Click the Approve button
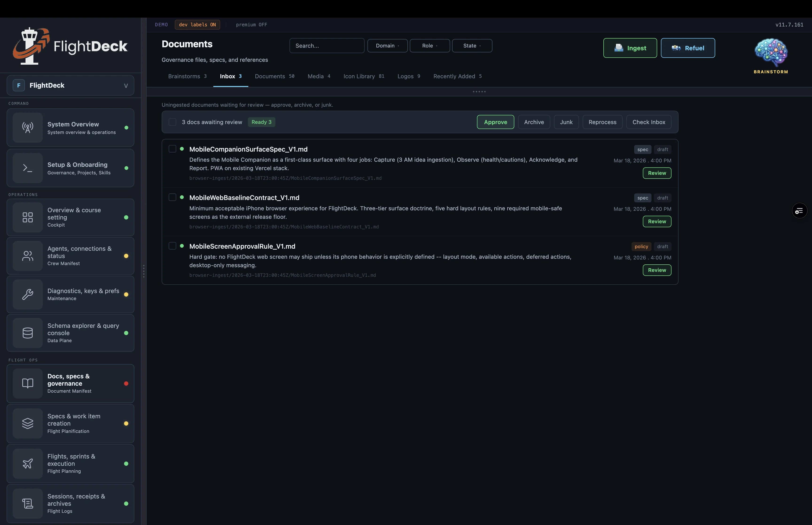The image size is (812, 525). tap(495, 122)
